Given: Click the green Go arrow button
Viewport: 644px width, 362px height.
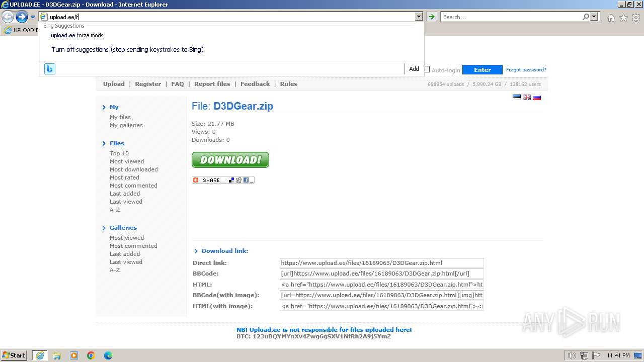Looking at the screenshot, I should (x=431, y=17).
